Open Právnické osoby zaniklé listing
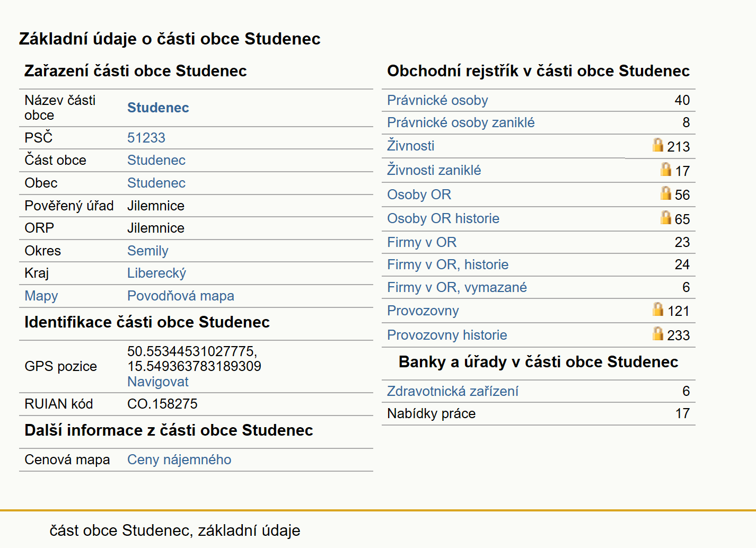Viewport: 756px width, 548px height. [461, 122]
